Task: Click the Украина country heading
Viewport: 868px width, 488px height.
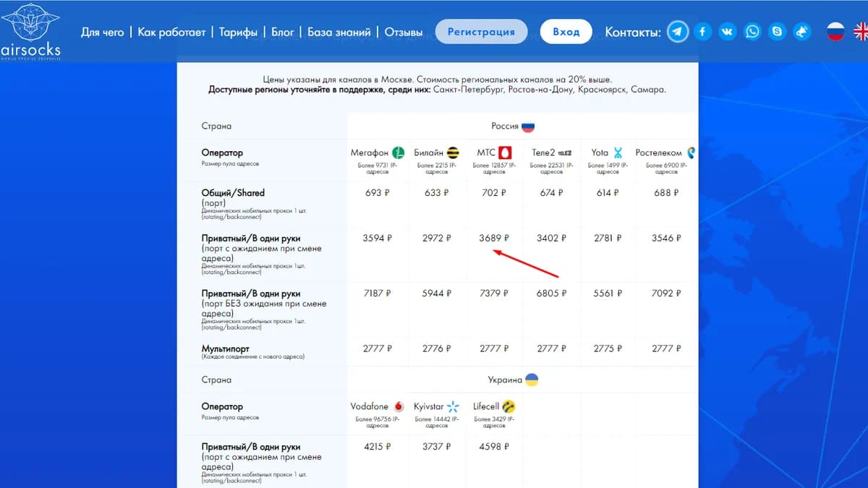Action: pyautogui.click(x=505, y=380)
